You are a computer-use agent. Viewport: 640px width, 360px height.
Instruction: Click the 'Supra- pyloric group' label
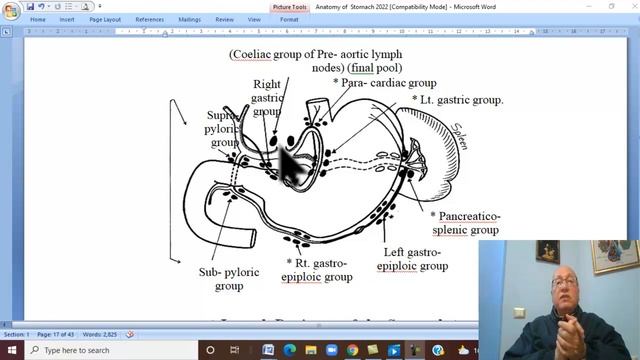222,129
